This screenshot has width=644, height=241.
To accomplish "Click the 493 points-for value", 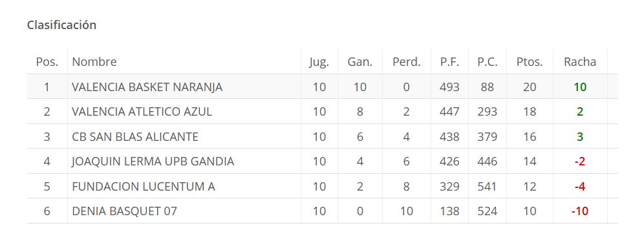I will click(x=449, y=87).
